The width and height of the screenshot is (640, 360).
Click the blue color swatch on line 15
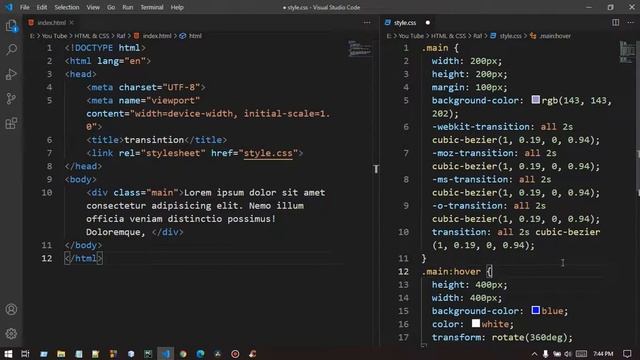pos(536,311)
